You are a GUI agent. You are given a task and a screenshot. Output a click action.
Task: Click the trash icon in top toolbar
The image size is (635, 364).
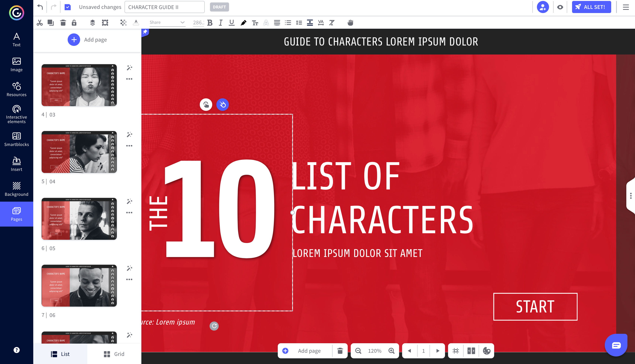coord(63,23)
